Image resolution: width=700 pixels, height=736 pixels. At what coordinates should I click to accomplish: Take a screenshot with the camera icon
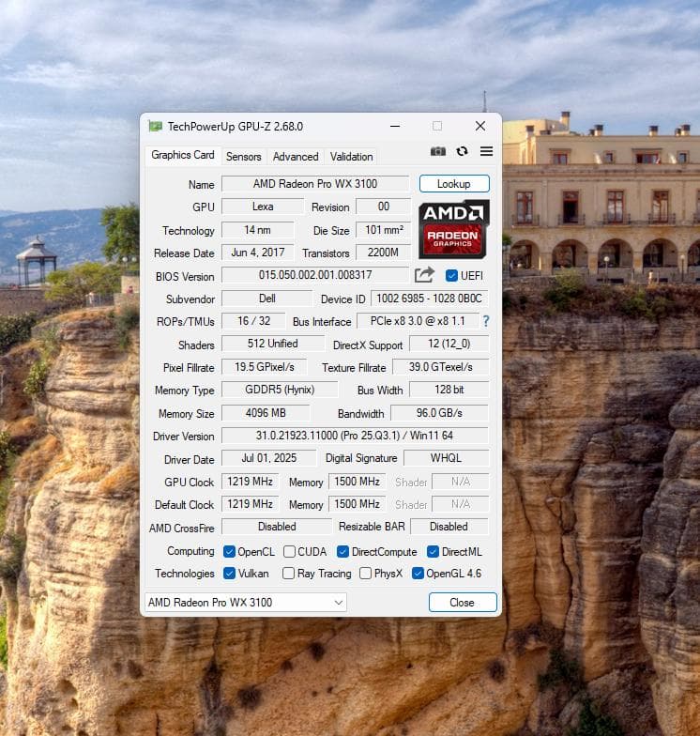point(437,151)
